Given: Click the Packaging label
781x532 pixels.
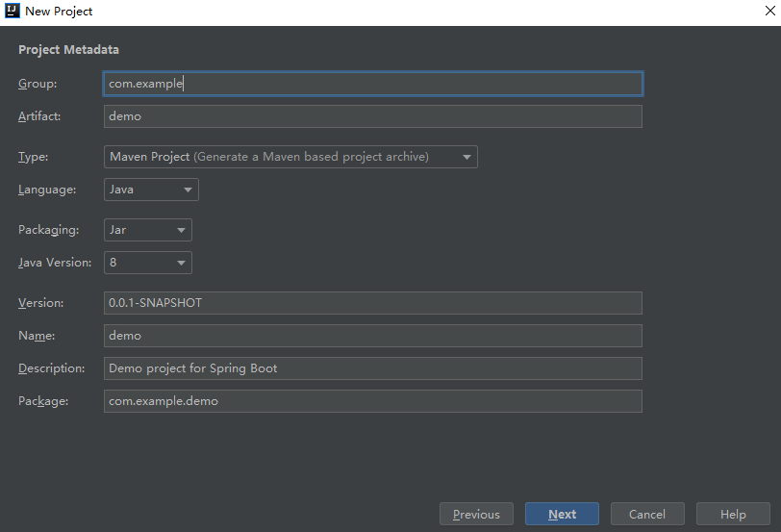Looking at the screenshot, I should [48, 230].
